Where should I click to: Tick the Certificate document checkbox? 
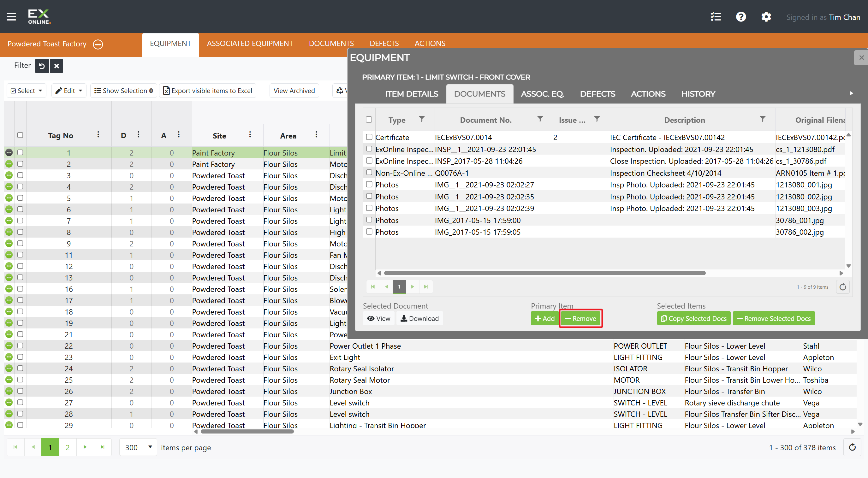tap(369, 137)
